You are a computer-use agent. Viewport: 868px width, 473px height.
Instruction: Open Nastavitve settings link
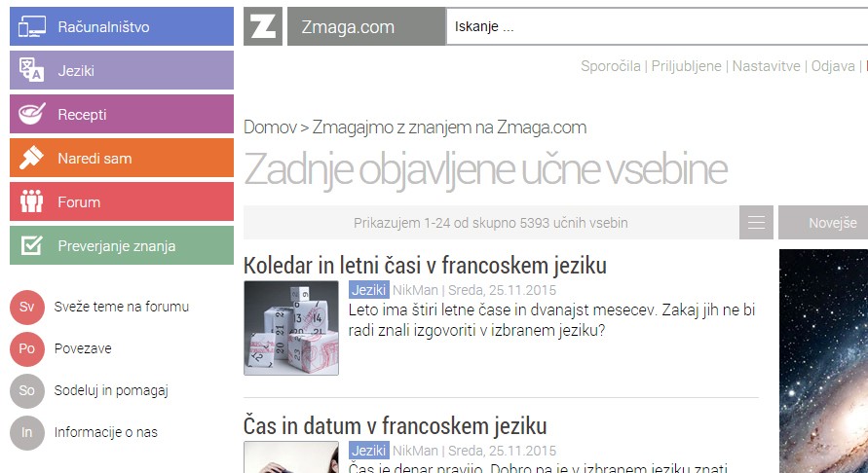point(766,66)
